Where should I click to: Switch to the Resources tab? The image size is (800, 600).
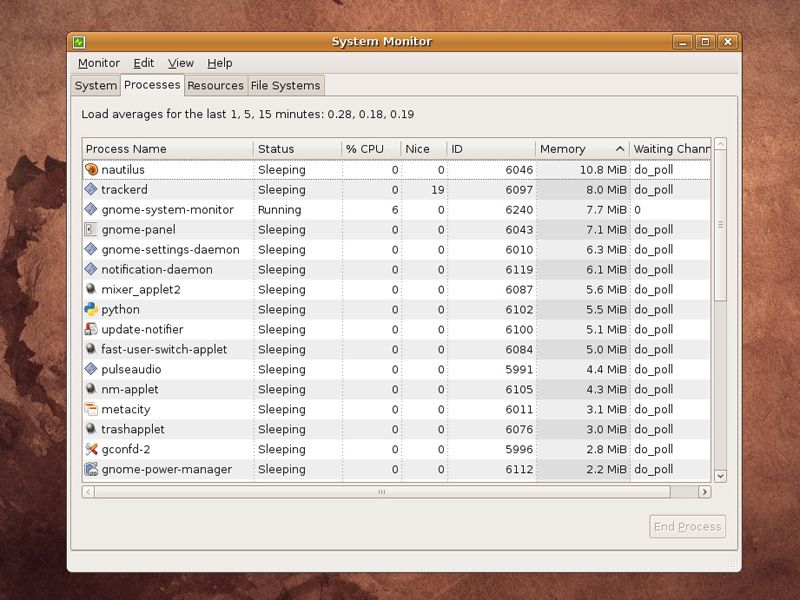216,86
